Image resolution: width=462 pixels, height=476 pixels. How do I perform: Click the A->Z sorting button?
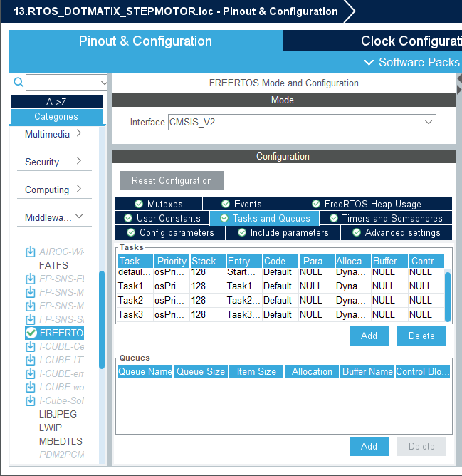click(x=56, y=102)
